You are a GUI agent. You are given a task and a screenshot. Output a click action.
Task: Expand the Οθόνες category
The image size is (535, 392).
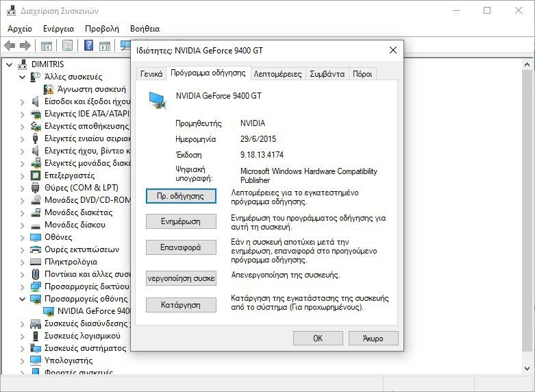(x=23, y=237)
